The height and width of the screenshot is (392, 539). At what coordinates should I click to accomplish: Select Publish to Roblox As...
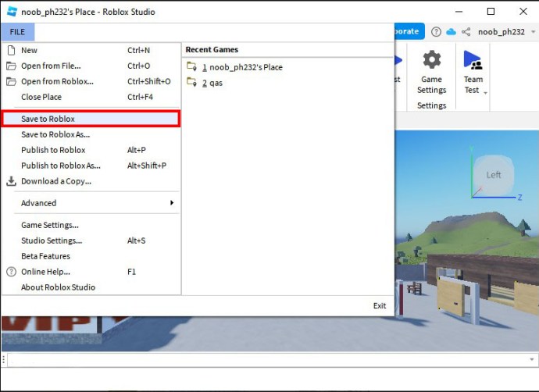[x=91, y=166]
